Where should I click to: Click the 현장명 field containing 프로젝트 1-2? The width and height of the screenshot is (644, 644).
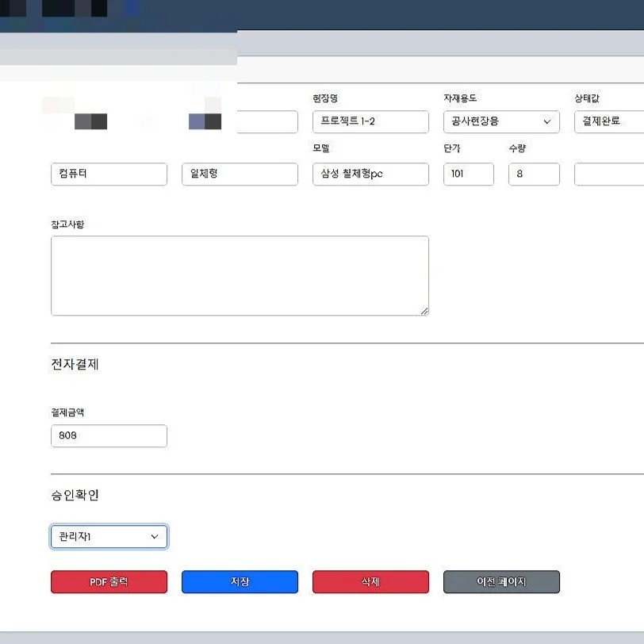coord(370,121)
